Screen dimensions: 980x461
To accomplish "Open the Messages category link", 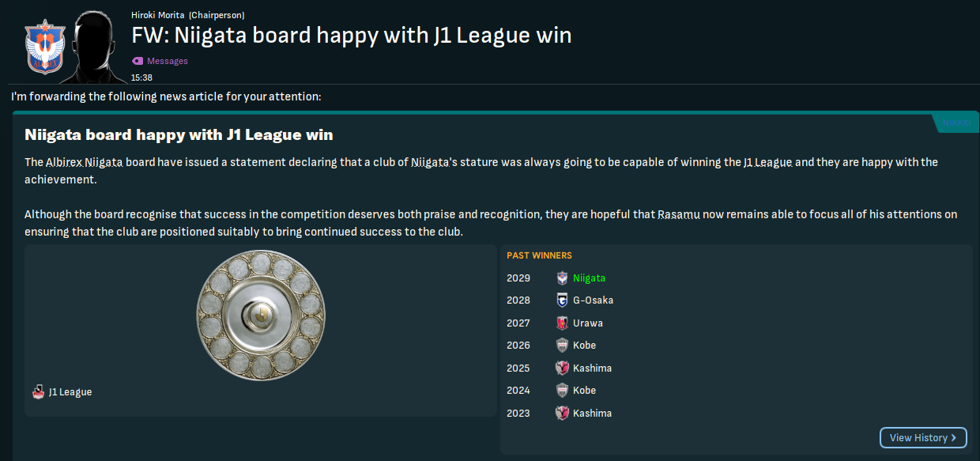I will (x=168, y=61).
